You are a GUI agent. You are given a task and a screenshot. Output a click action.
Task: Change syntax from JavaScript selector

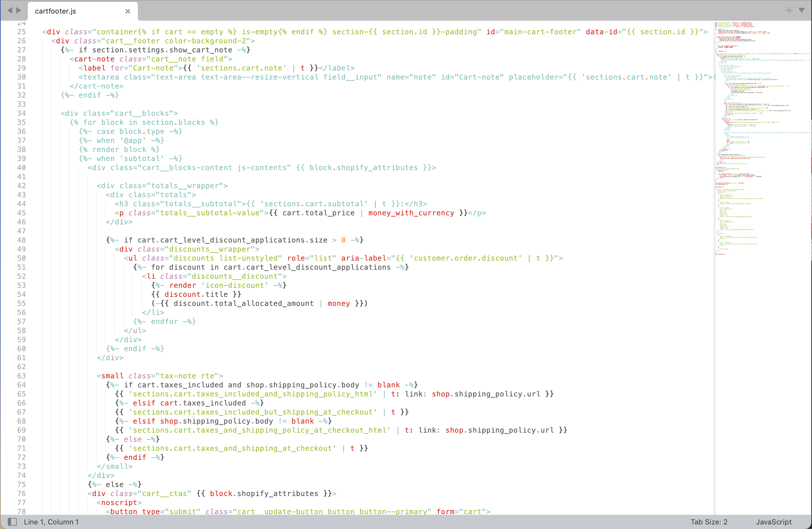pos(774,522)
